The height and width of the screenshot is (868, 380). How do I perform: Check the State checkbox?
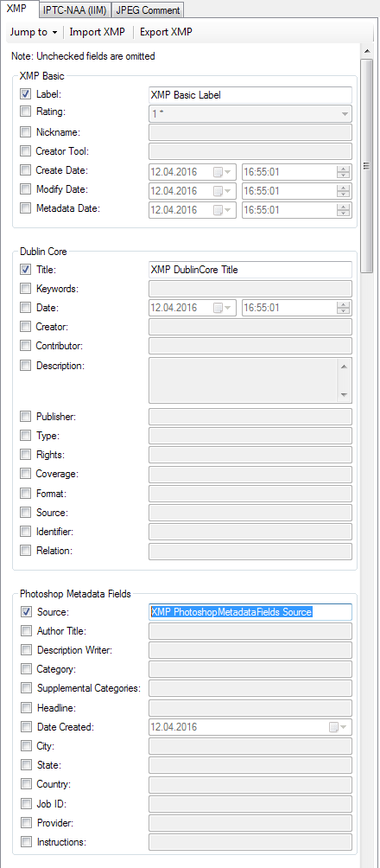tap(26, 765)
